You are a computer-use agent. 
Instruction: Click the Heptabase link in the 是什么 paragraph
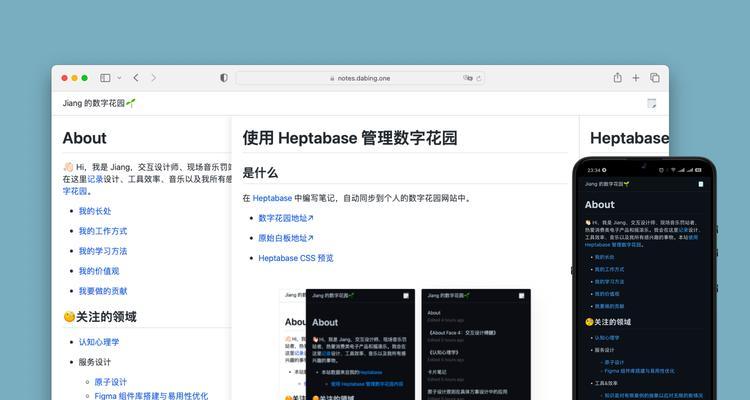272,198
